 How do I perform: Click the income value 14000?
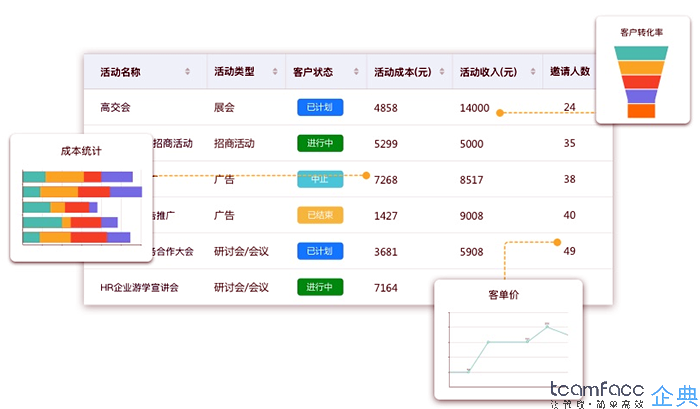pos(475,108)
